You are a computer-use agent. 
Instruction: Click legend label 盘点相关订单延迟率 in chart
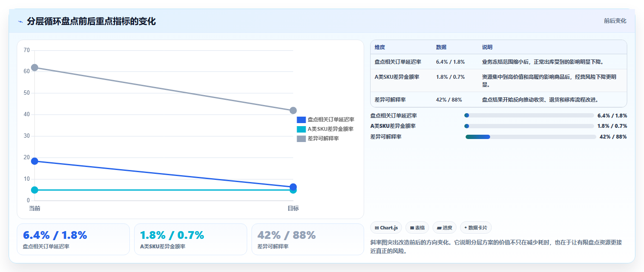pos(331,120)
